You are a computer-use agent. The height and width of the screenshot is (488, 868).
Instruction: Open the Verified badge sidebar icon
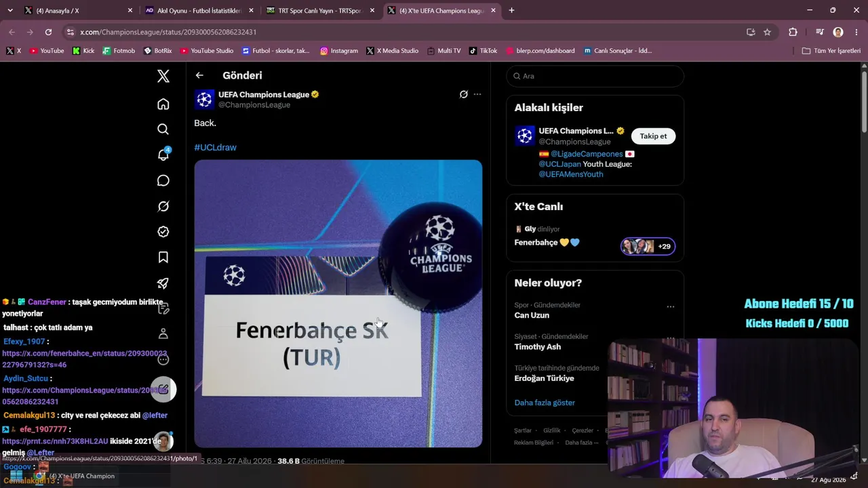(163, 232)
